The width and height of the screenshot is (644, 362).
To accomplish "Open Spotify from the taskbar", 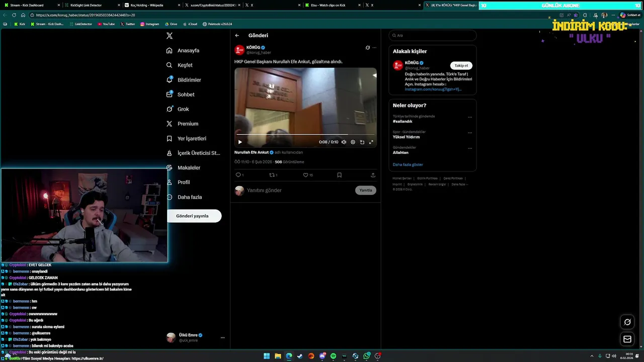I will [333, 356].
